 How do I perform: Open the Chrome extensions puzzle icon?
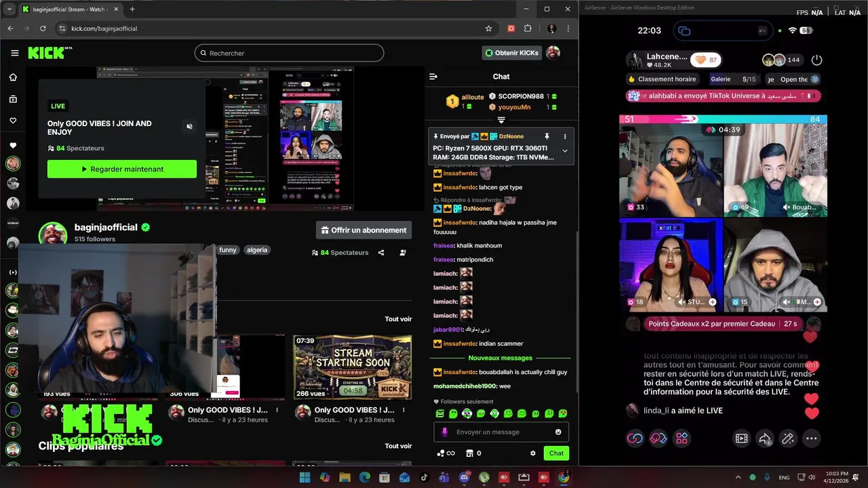pyautogui.click(x=528, y=28)
